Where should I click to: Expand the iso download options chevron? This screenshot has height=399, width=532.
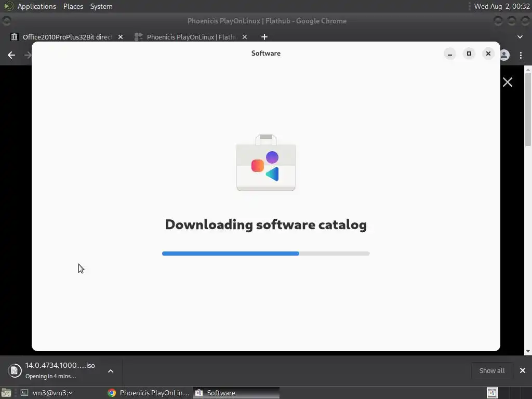tap(111, 371)
